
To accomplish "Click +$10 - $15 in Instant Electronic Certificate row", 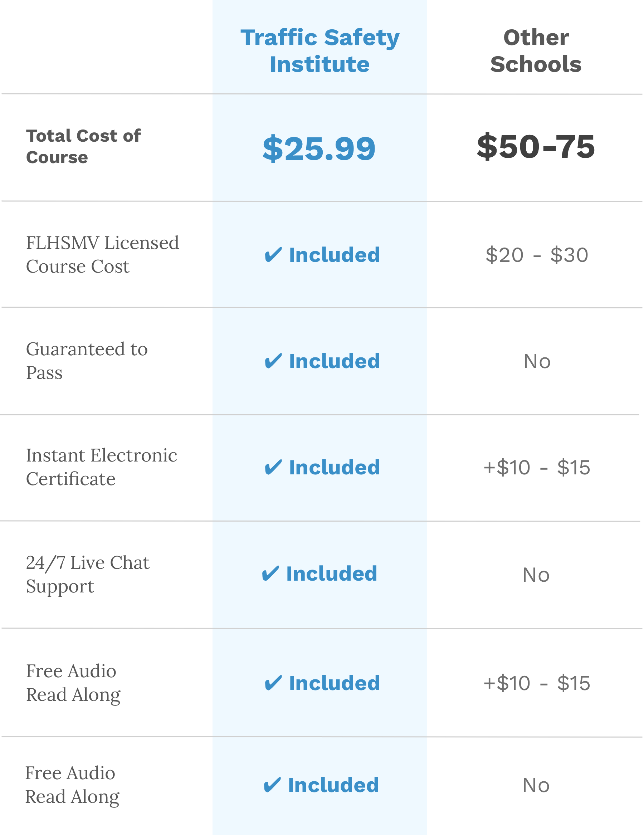I will click(537, 468).
